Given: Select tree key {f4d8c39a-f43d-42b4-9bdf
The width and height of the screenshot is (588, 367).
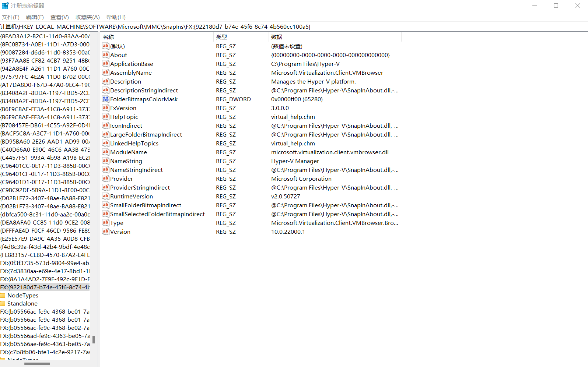Looking at the screenshot, I should 45,247.
